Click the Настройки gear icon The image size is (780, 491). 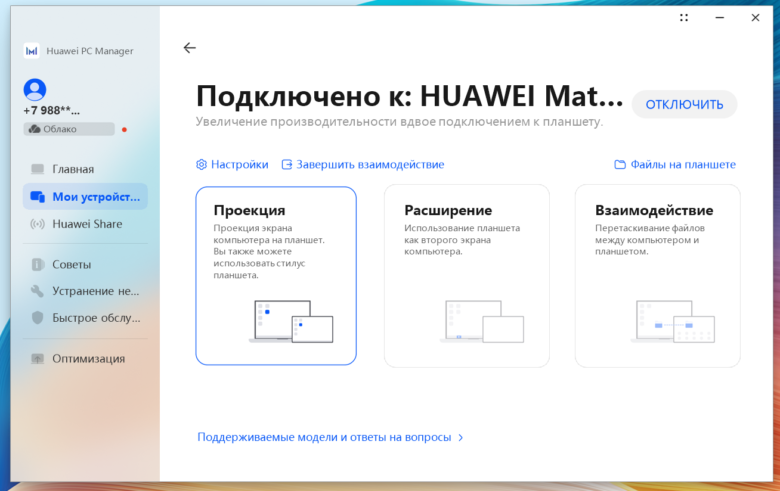click(201, 165)
